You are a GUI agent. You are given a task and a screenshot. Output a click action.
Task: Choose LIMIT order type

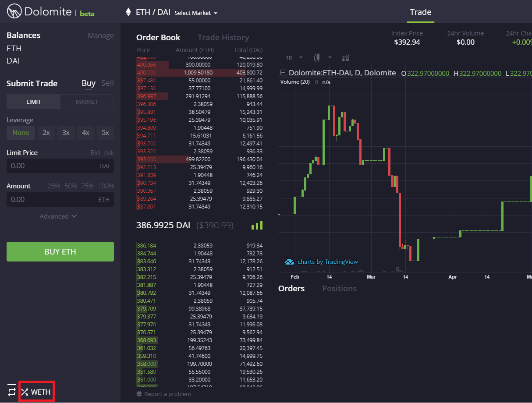[x=34, y=102]
